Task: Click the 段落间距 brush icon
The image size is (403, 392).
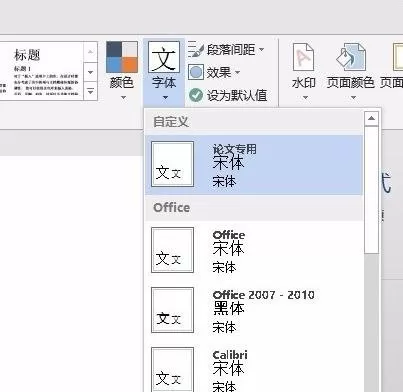Action: tap(196, 50)
